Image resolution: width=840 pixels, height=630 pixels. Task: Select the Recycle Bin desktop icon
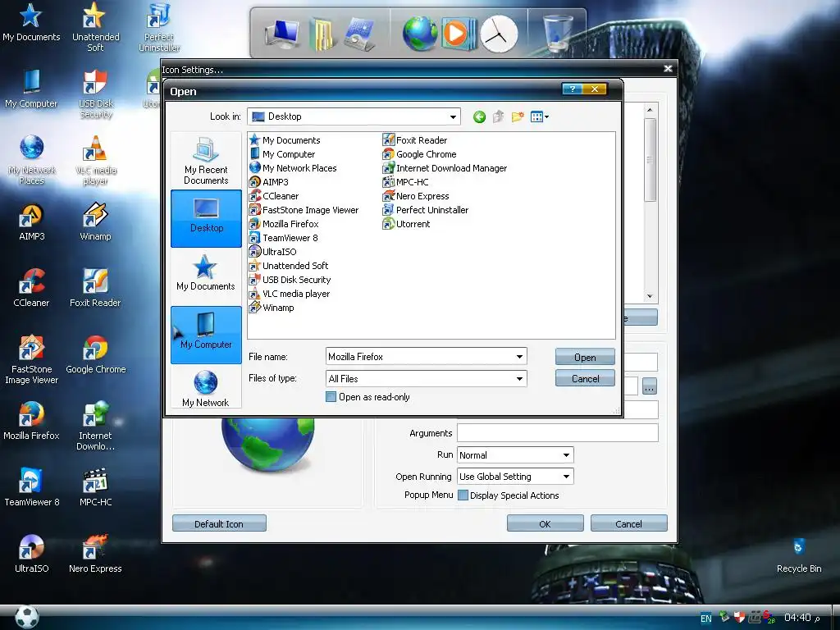799,555
